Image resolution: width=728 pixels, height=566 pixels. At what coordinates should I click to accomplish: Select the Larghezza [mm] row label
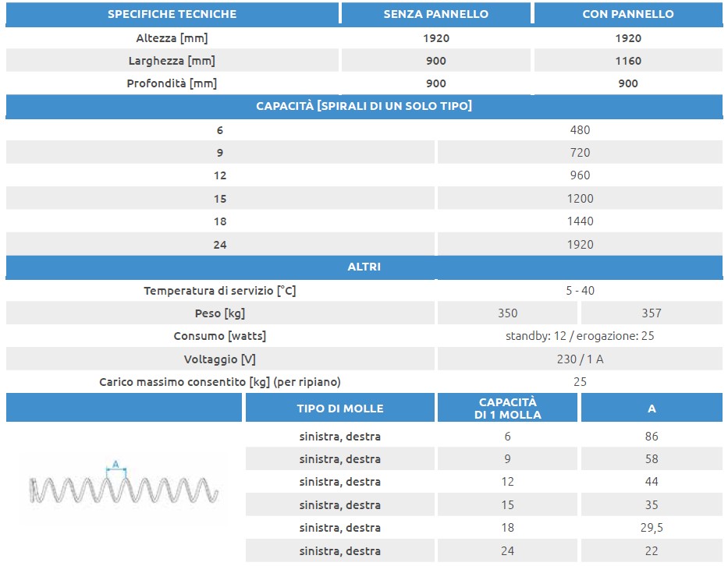(x=172, y=61)
